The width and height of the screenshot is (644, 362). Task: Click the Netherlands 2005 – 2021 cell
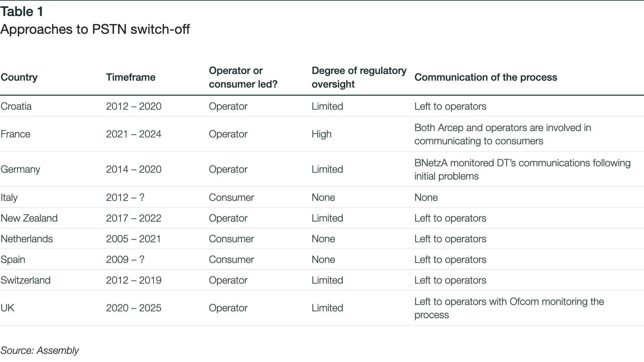tap(133, 239)
